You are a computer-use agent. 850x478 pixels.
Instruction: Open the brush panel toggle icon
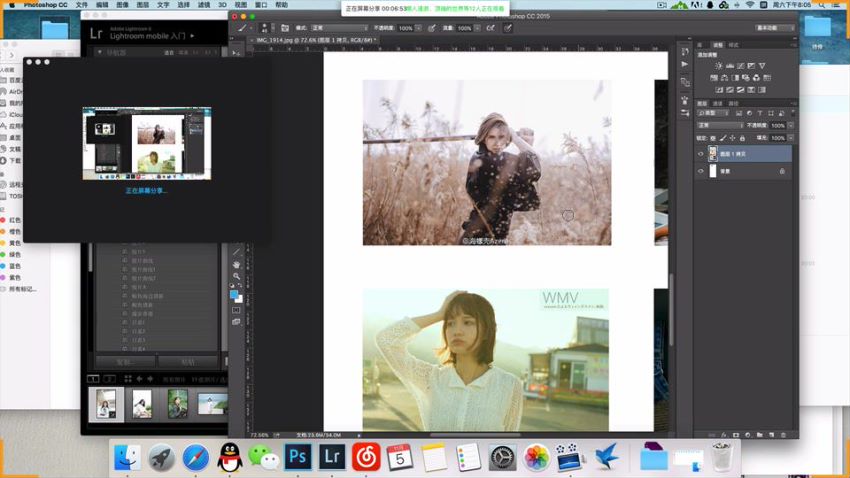pyautogui.click(x=285, y=28)
